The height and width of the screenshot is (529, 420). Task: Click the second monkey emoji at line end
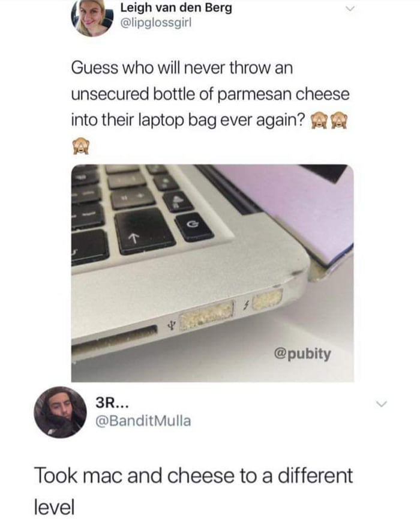point(338,121)
